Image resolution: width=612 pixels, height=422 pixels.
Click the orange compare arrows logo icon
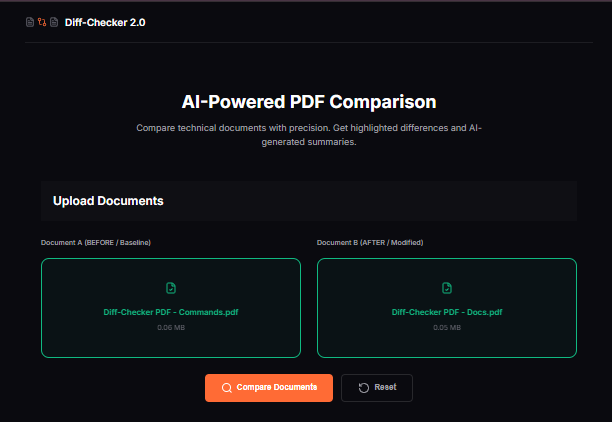42,22
